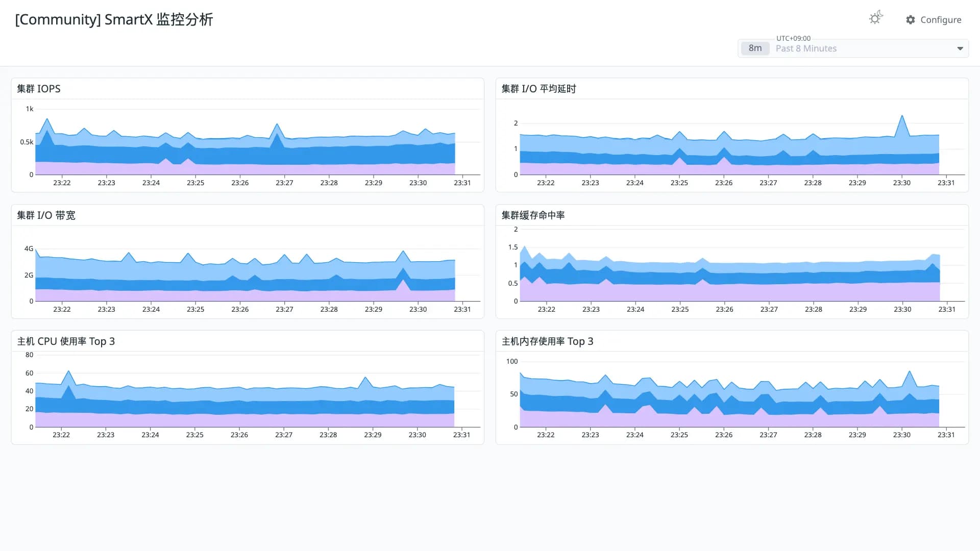Select the 主机内存使用率 Top 3 title
This screenshot has width=980, height=551.
(547, 341)
